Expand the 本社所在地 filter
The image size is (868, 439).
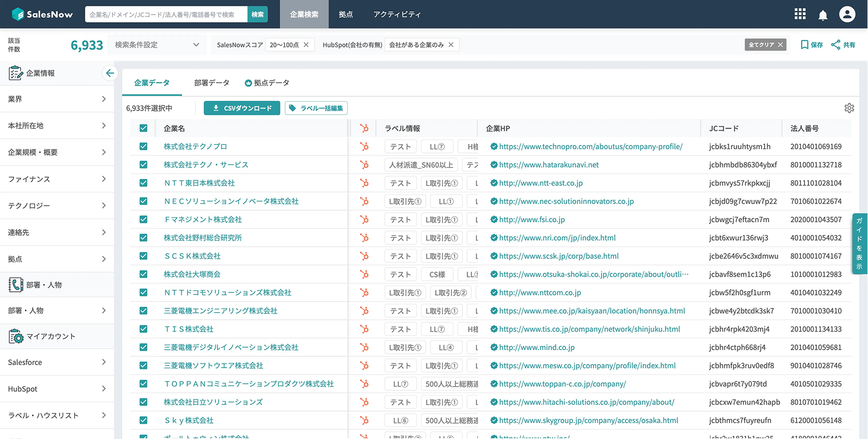[57, 126]
